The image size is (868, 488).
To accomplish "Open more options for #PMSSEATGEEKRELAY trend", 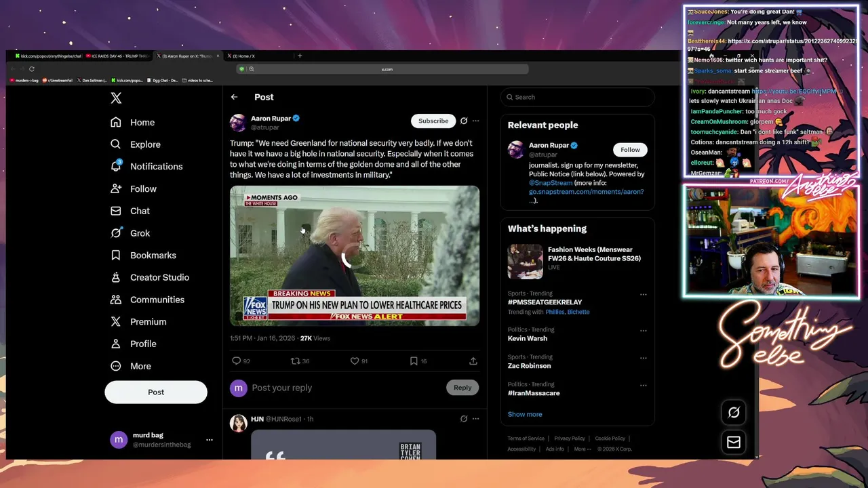I will point(643,295).
